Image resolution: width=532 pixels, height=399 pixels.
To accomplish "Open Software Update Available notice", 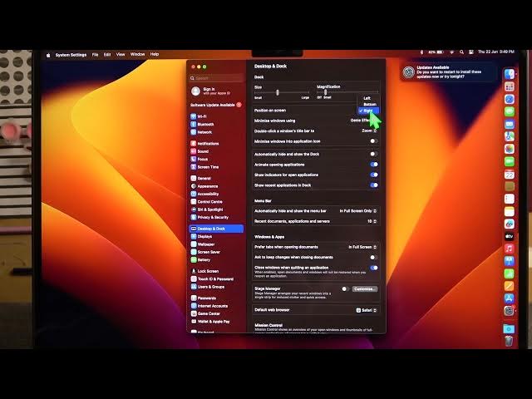I will 216,105.
